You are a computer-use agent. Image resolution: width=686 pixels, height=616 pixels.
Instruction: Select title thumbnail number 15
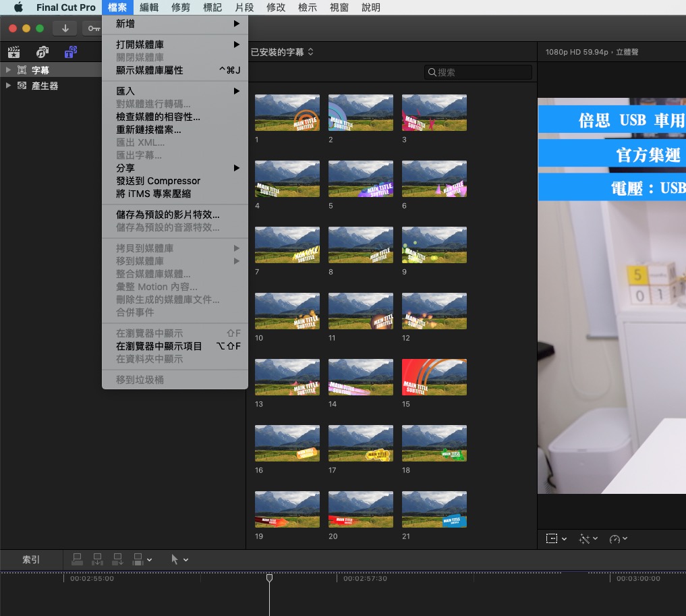click(434, 377)
